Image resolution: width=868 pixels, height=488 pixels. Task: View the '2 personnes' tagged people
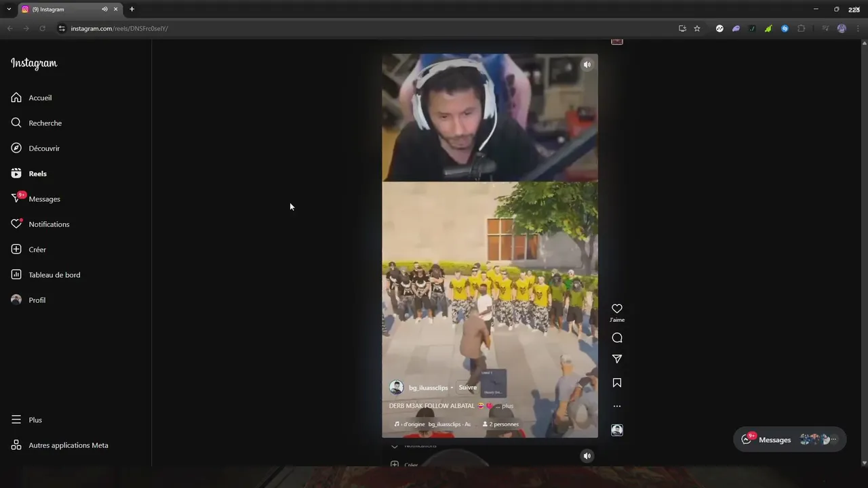[500, 424]
